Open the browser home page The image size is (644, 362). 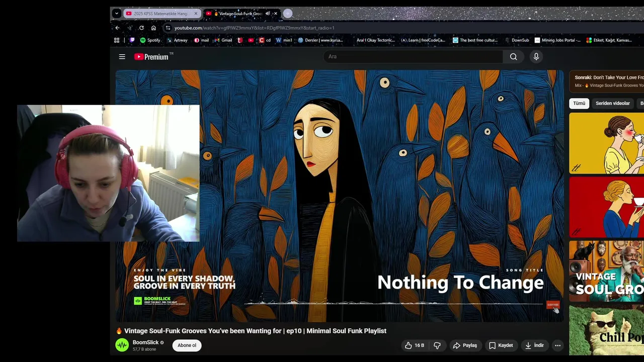point(153,28)
